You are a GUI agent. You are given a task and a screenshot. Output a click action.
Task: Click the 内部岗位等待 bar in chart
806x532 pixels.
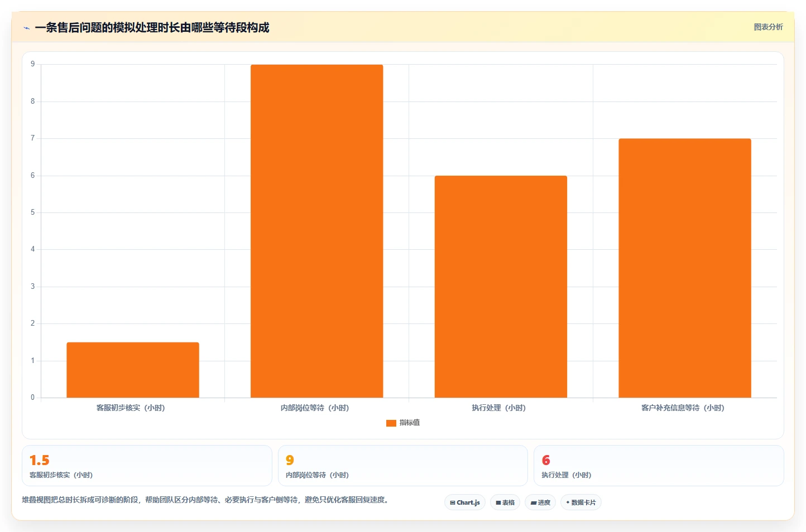[x=317, y=231]
